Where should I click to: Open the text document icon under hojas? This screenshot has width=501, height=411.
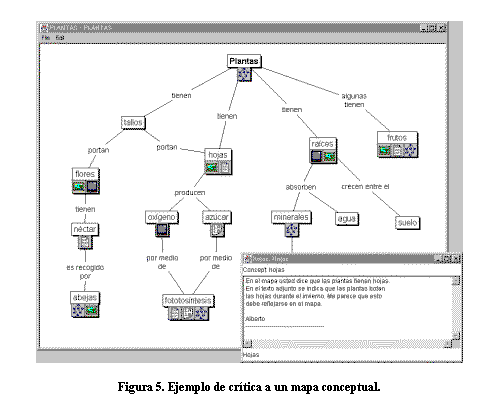pos(225,167)
